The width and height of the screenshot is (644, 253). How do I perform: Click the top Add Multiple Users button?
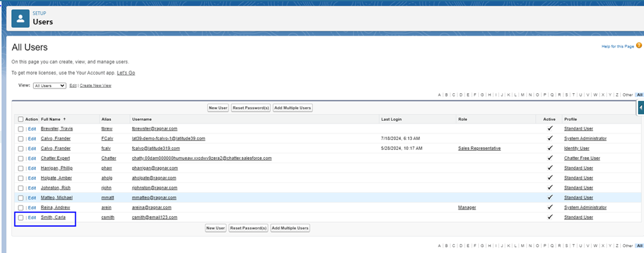pos(293,108)
